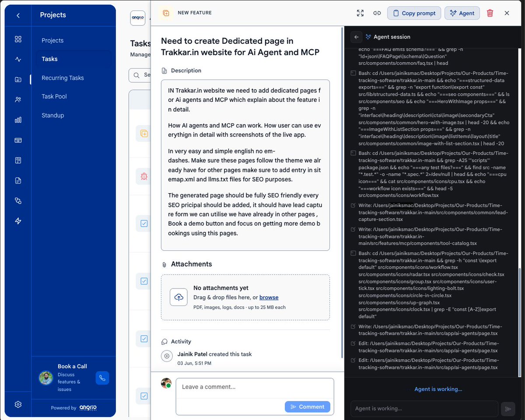Open the notebook icon in the sidebar
525x420 pixels.
18,160
